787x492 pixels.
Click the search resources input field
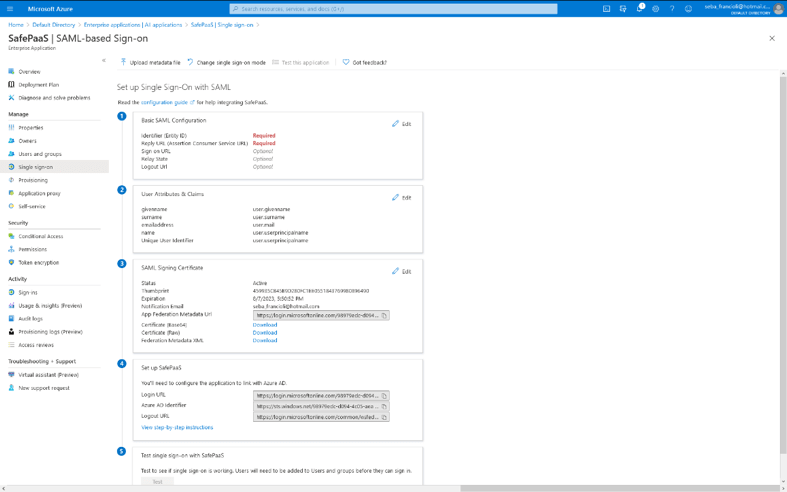point(394,9)
